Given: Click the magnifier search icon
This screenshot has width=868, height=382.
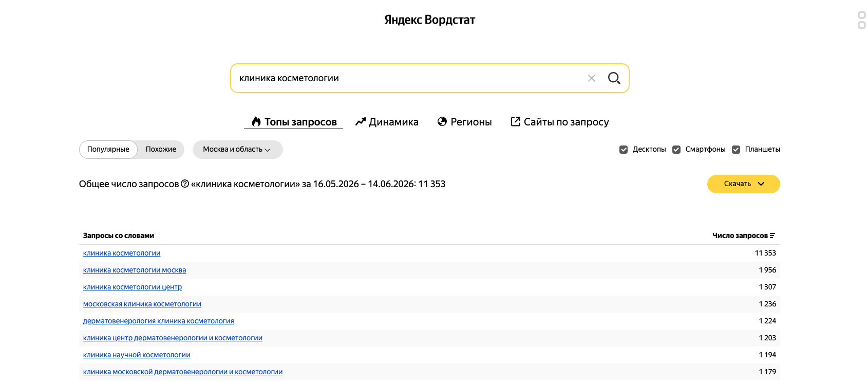Looking at the screenshot, I should coord(614,78).
